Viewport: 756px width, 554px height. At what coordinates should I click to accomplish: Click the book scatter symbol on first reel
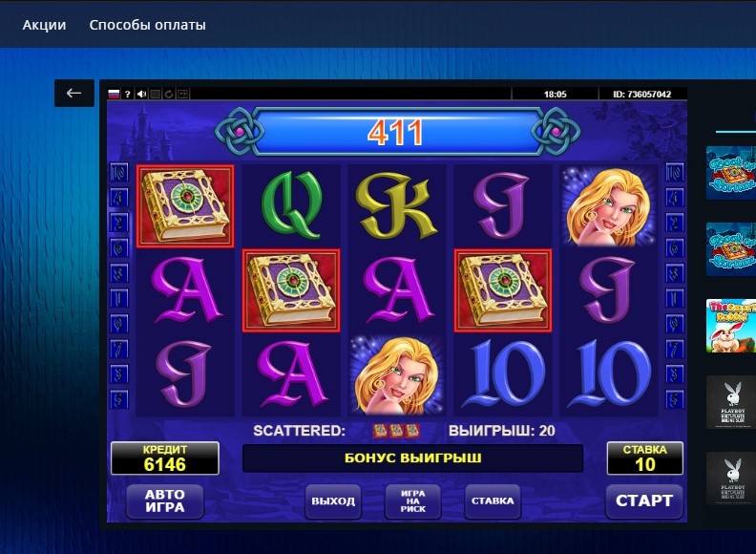pyautogui.click(x=185, y=206)
